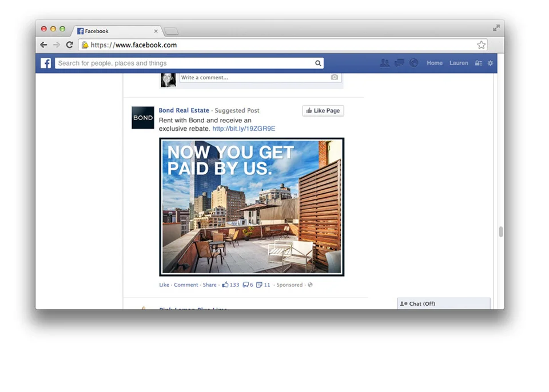Screen dimensions: 549x392
Task: Go to Home in the blue bar
Action: click(x=435, y=63)
